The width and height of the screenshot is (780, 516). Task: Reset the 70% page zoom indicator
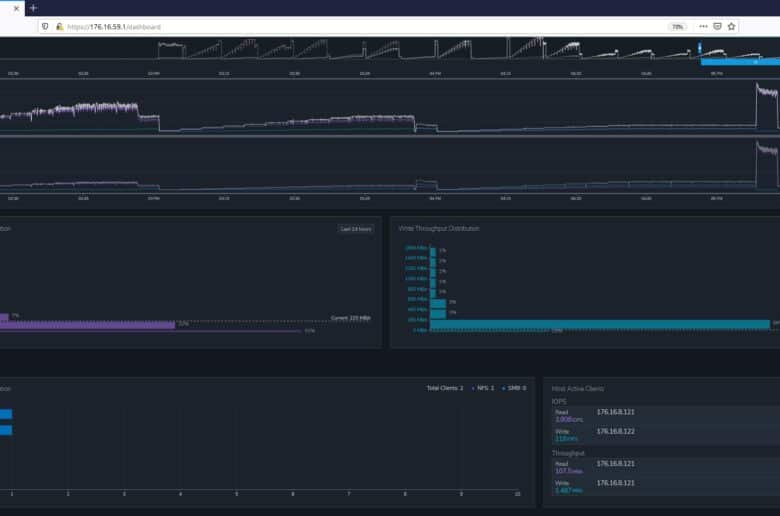[677, 27]
